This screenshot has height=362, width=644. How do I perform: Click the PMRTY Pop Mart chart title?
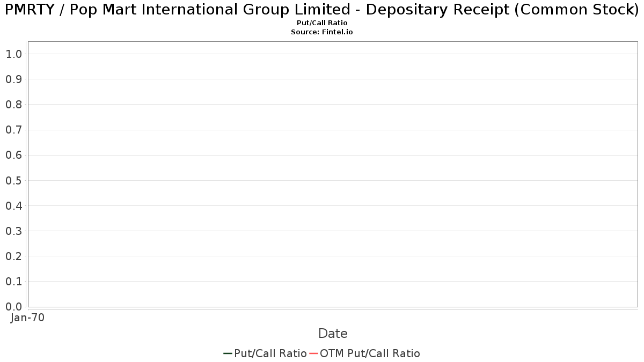322,10
